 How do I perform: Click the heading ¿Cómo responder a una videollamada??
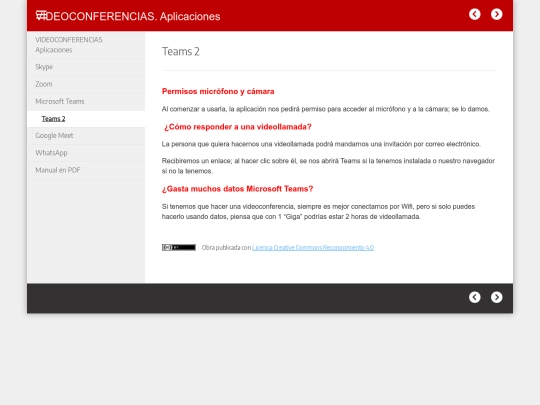(x=238, y=127)
